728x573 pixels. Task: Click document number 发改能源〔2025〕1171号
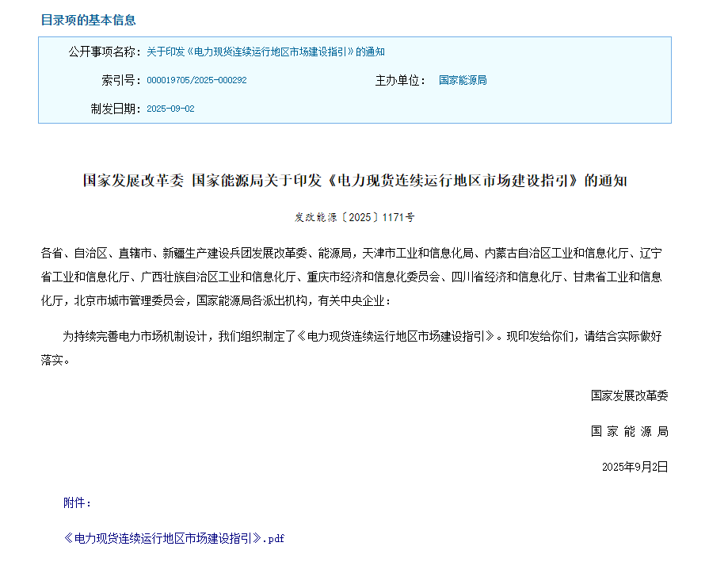355,216
